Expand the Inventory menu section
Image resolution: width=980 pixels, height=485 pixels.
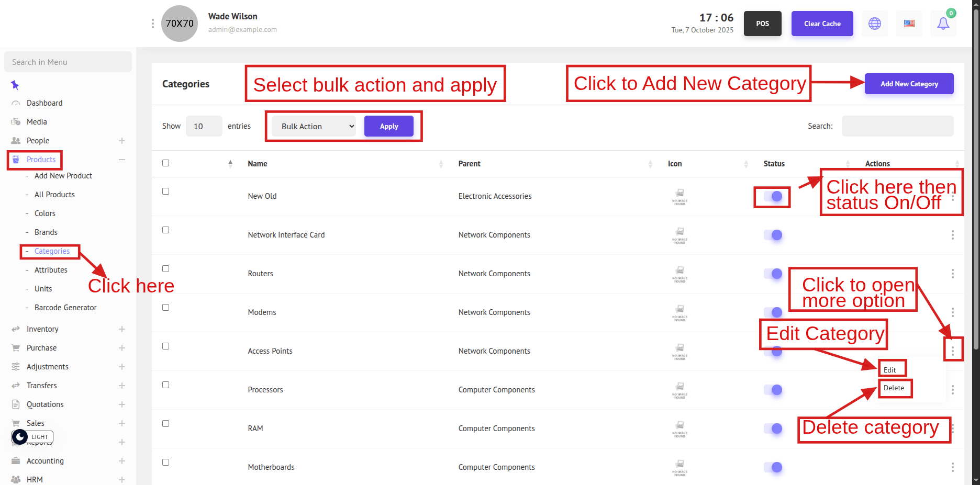tap(121, 329)
